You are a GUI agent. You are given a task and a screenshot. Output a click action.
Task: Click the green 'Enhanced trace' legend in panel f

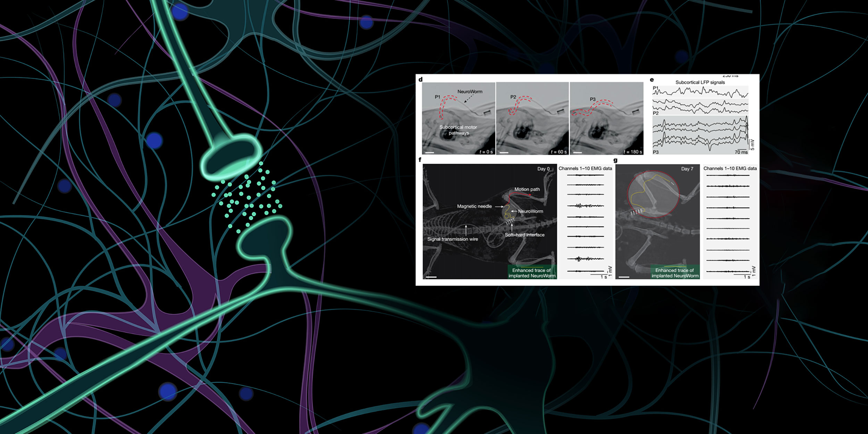point(532,273)
